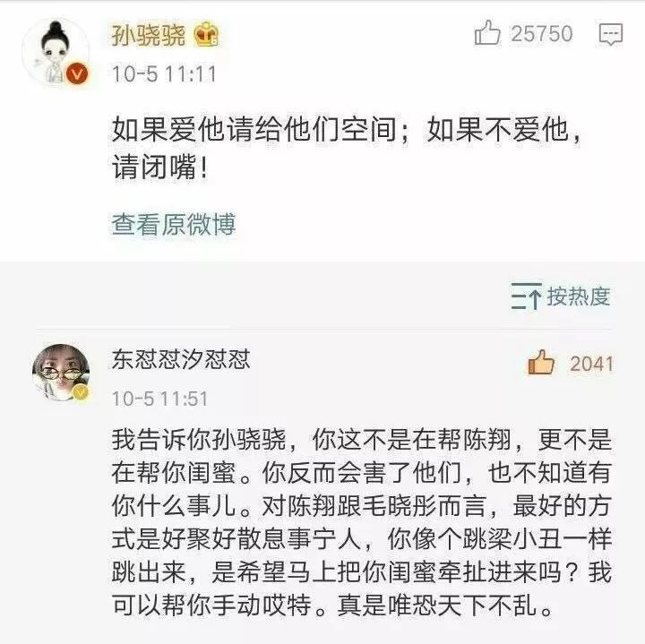The image size is (645, 644).
Task: Select the comment text starting 我告诉你孙骁骁
Action: coord(362,523)
